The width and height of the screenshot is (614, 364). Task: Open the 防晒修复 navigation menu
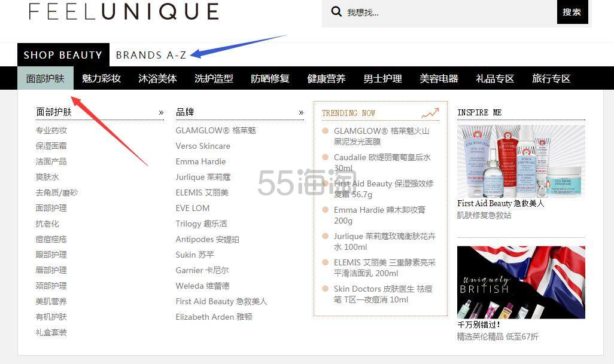(270, 78)
